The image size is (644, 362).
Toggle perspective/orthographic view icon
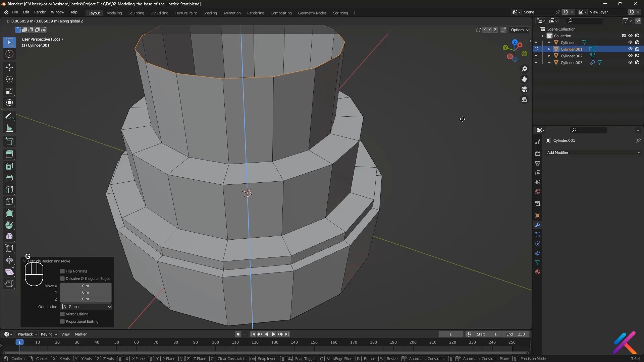point(524,100)
